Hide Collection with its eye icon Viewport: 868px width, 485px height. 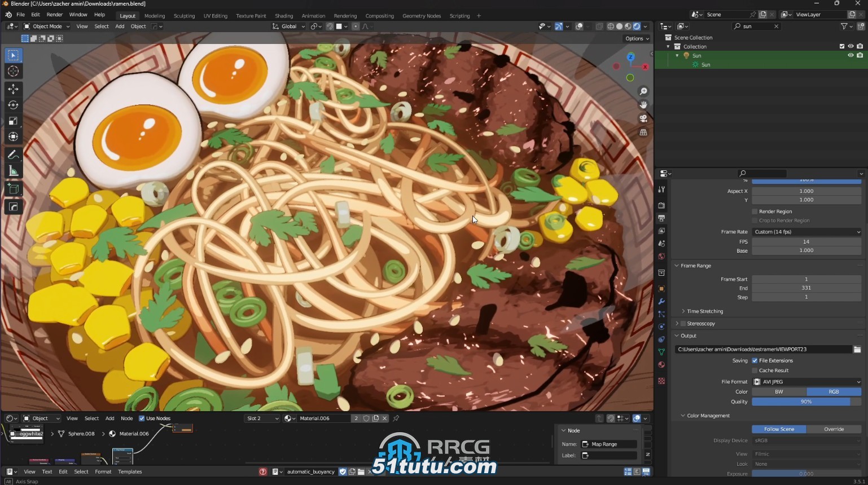click(x=851, y=46)
